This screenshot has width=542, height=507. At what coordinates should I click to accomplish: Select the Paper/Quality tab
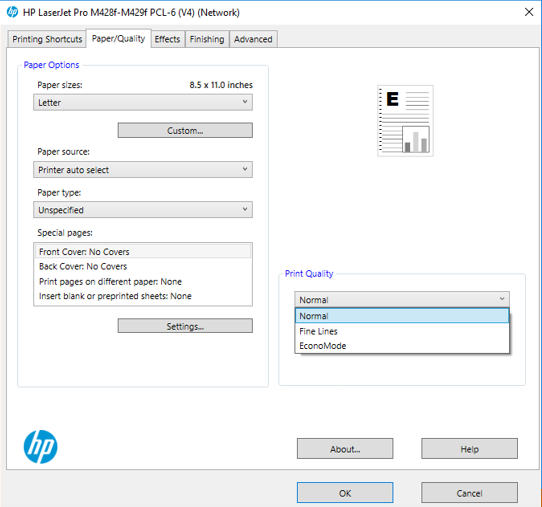[x=118, y=38]
